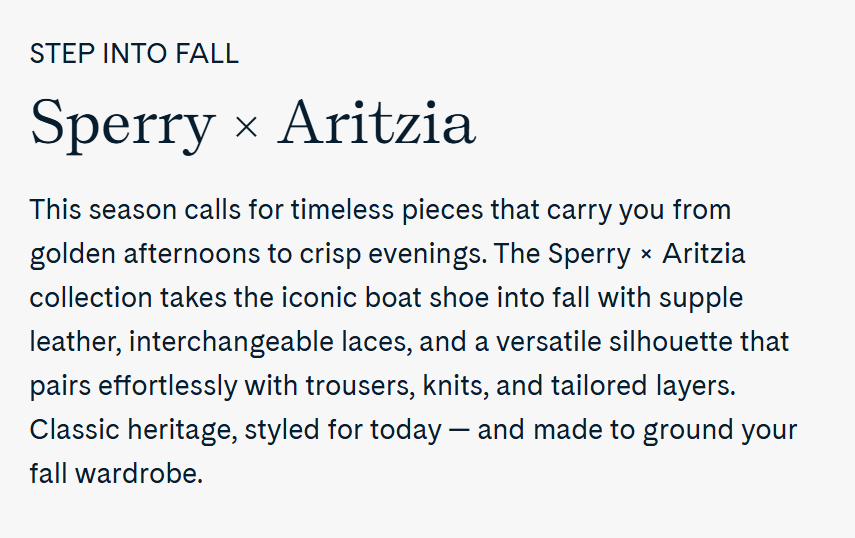This screenshot has width=855, height=538.
Task: Click the large "Sperry × Aritzia" heading
Action: 252,124
